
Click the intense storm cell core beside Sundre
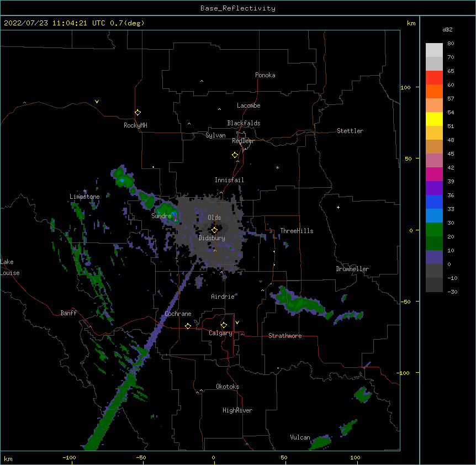pyautogui.click(x=175, y=216)
